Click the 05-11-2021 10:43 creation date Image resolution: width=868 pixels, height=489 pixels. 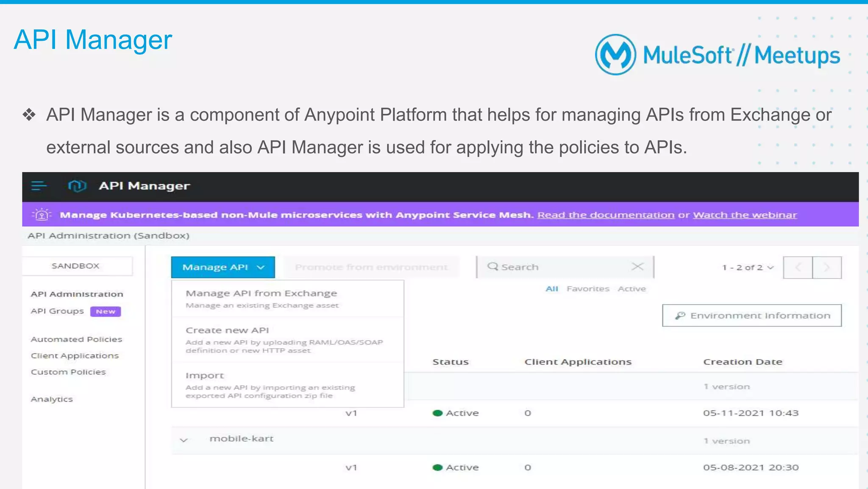751,413
